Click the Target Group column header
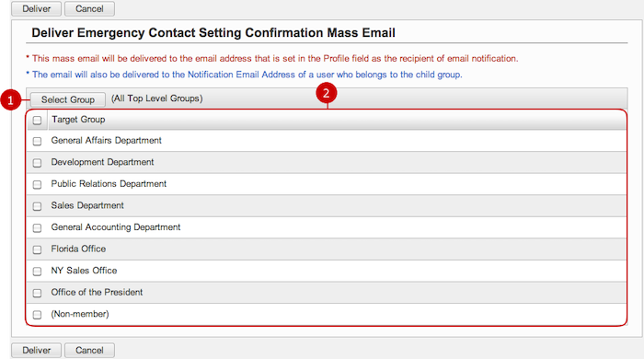 pos(78,120)
